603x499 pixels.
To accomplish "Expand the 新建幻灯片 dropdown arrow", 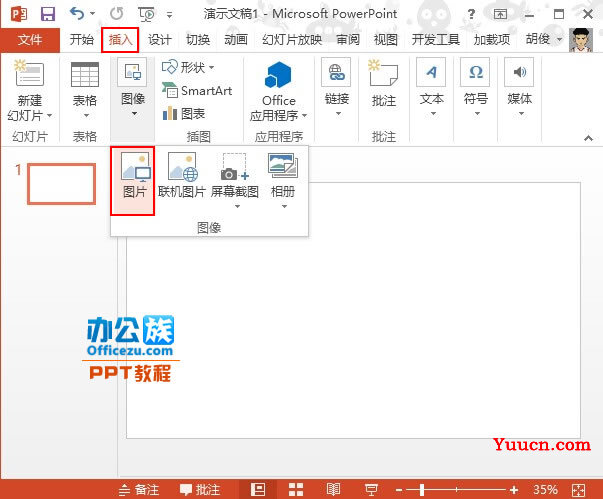I will coord(50,115).
